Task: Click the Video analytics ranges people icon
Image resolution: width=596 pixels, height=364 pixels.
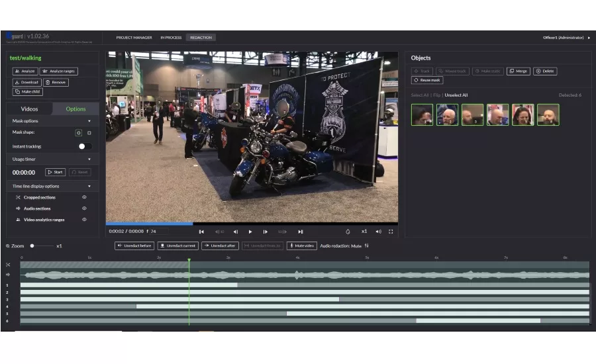Action: point(18,220)
